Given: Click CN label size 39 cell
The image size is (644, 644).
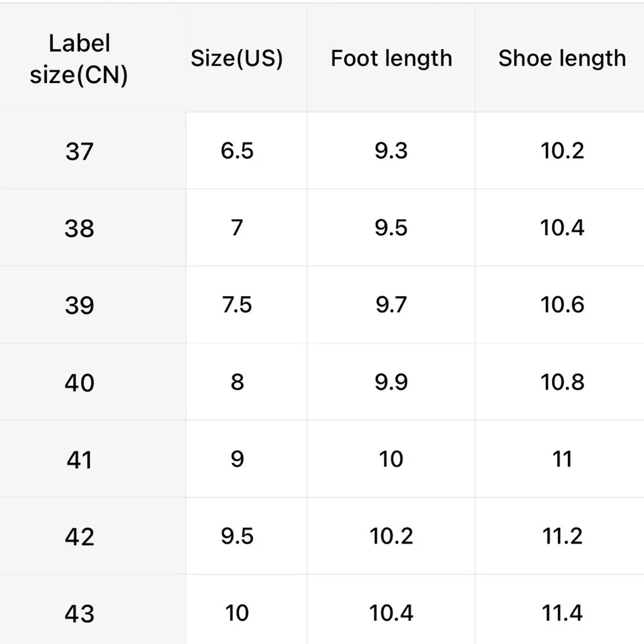Looking at the screenshot, I should point(79,305).
